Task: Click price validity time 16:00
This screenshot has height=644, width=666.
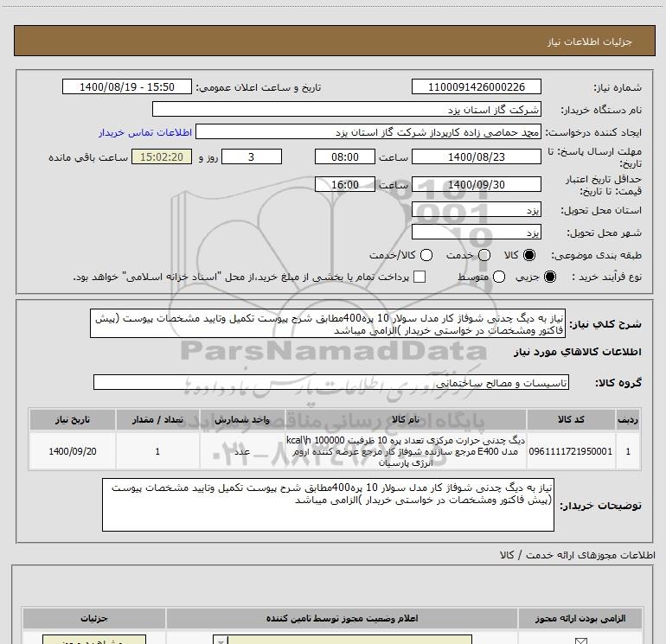Action: pyautogui.click(x=345, y=184)
